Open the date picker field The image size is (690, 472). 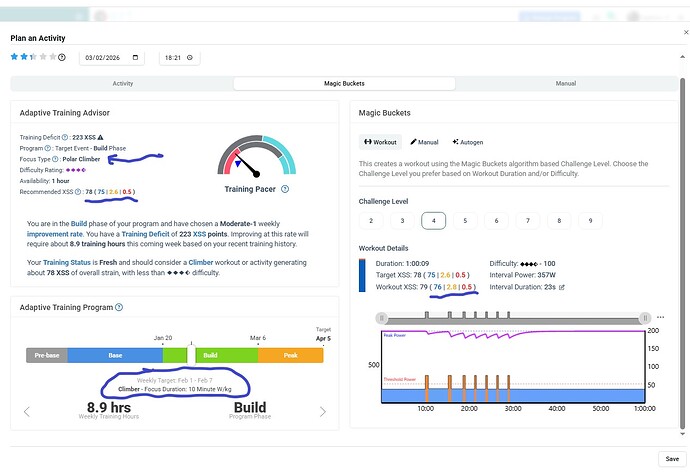110,58
